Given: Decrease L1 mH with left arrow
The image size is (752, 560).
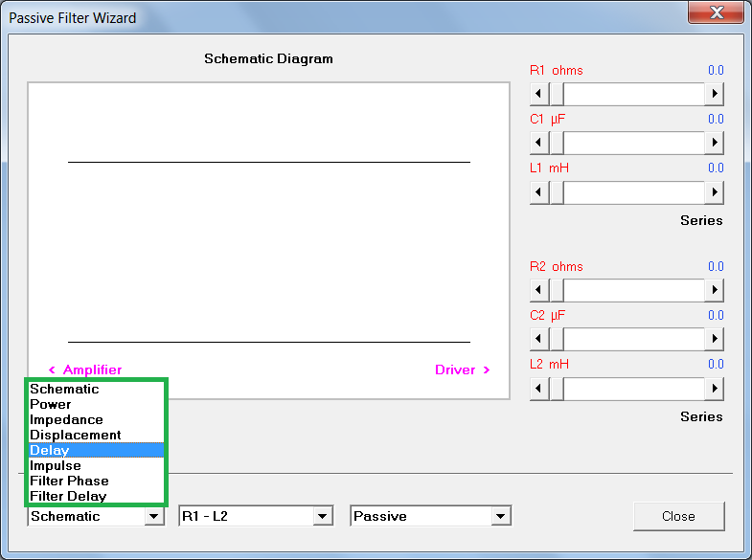Looking at the screenshot, I should point(538,192).
